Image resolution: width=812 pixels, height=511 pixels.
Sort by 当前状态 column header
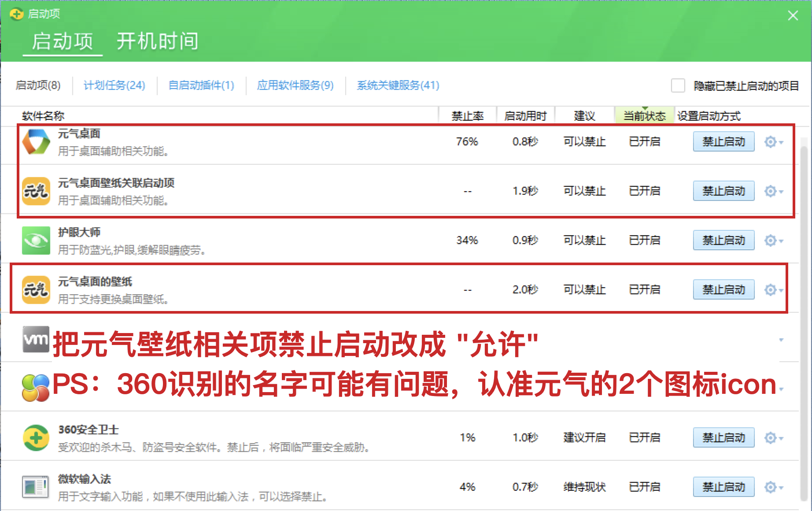(645, 116)
